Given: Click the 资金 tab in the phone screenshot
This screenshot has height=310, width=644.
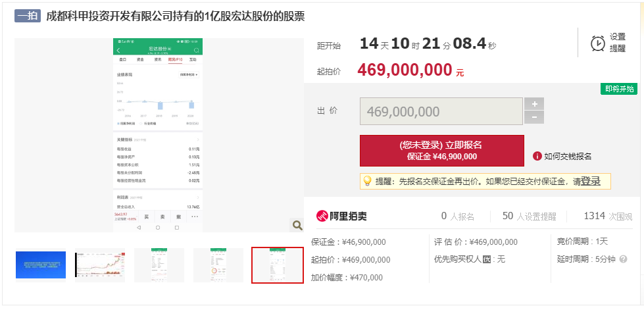Looking at the screenshot, I should pyautogui.click(x=140, y=59).
